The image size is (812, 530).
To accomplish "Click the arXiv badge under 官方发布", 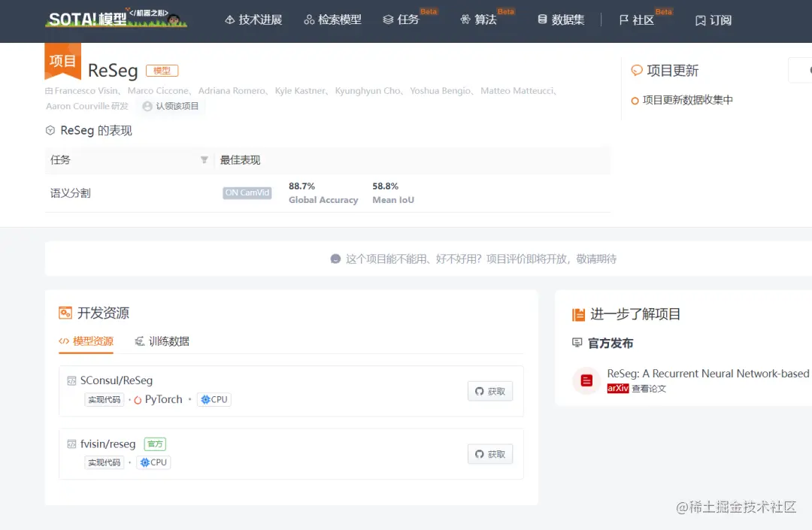I will pos(617,389).
